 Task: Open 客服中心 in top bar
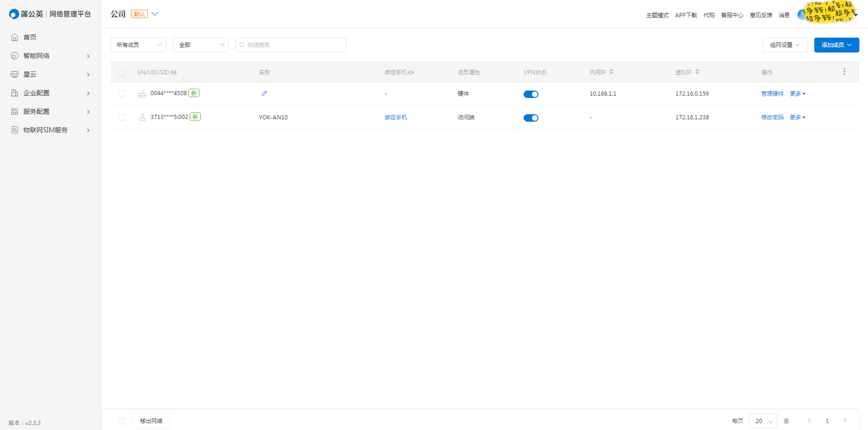point(732,15)
